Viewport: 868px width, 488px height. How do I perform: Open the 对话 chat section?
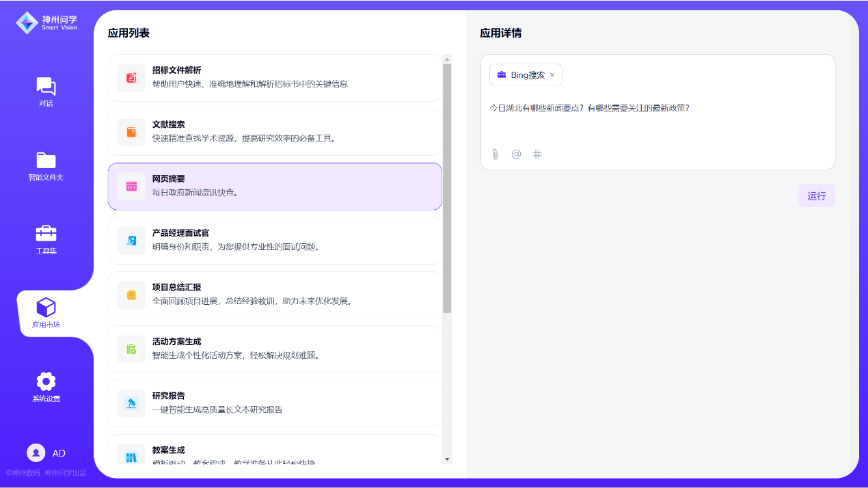tap(46, 92)
